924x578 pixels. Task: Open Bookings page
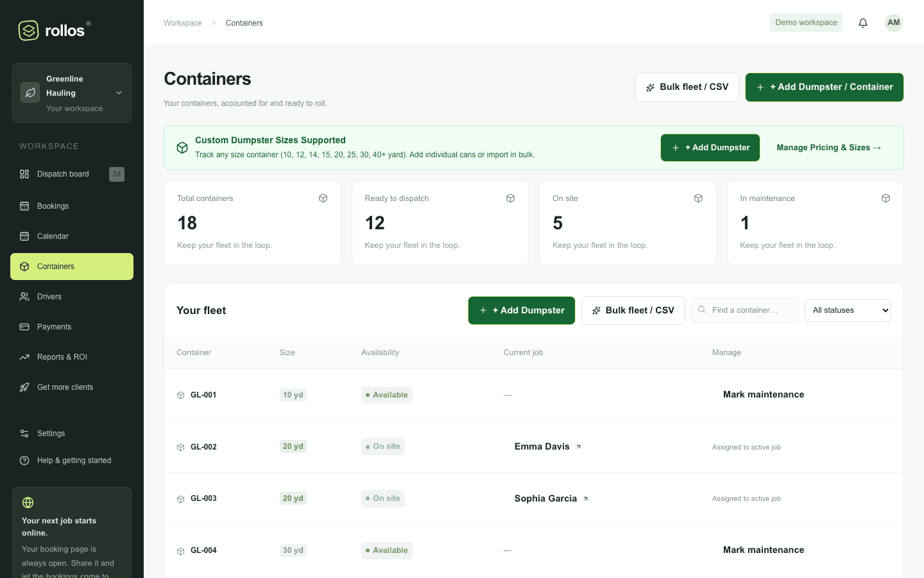tap(72, 206)
